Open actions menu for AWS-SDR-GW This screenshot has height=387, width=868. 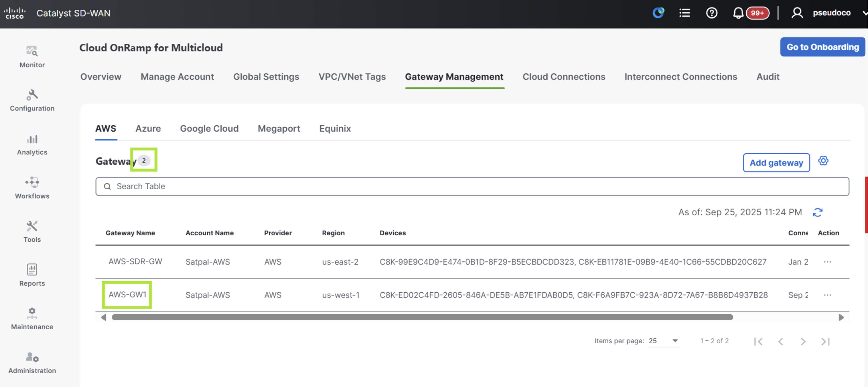point(828,262)
